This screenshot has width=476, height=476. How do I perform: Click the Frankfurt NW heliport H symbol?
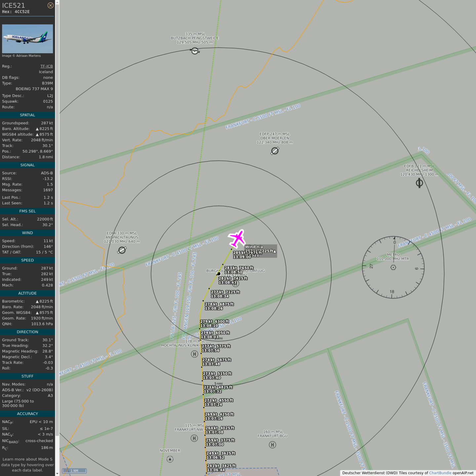pos(194,438)
